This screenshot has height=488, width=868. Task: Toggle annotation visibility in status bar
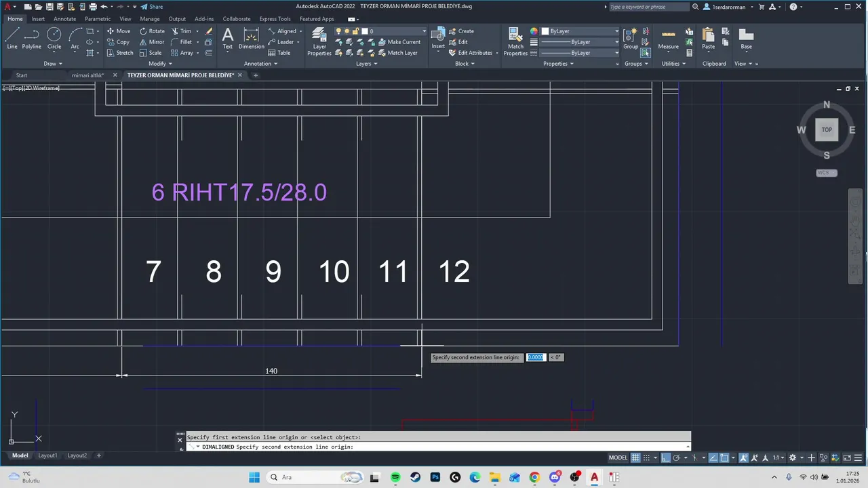tap(744, 457)
